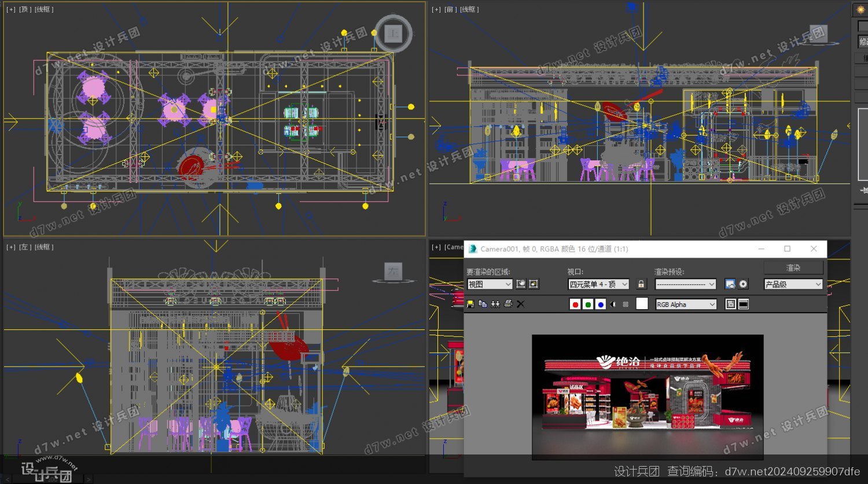Click the ViewCube in the left viewport
This screenshot has height=484, width=868.
coord(393,272)
